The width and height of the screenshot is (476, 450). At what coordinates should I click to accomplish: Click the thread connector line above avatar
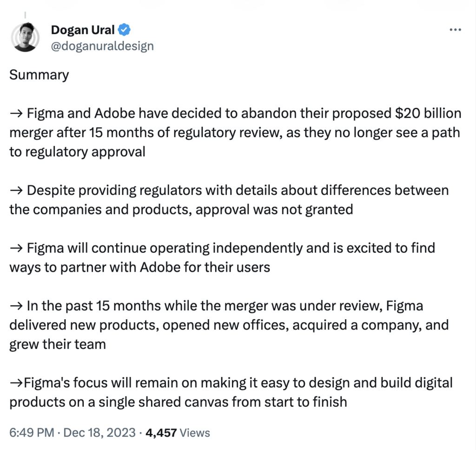25,14
